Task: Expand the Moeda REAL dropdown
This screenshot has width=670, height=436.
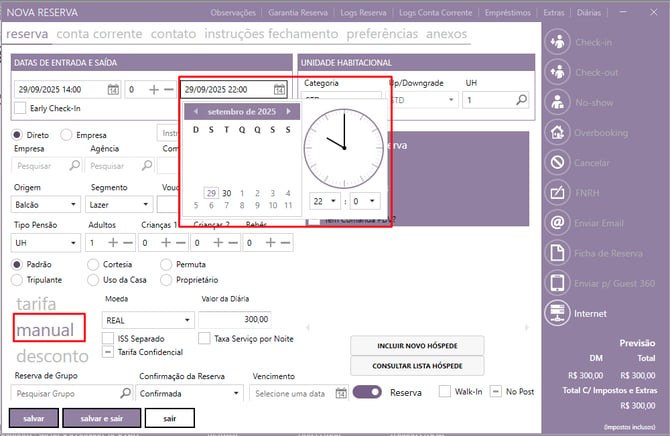Action: [x=148, y=320]
